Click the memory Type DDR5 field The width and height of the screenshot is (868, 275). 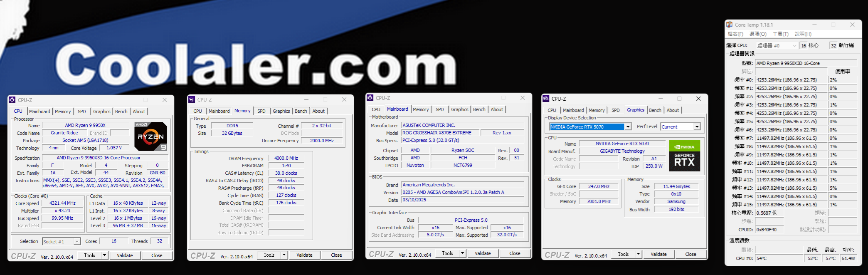tap(232, 126)
